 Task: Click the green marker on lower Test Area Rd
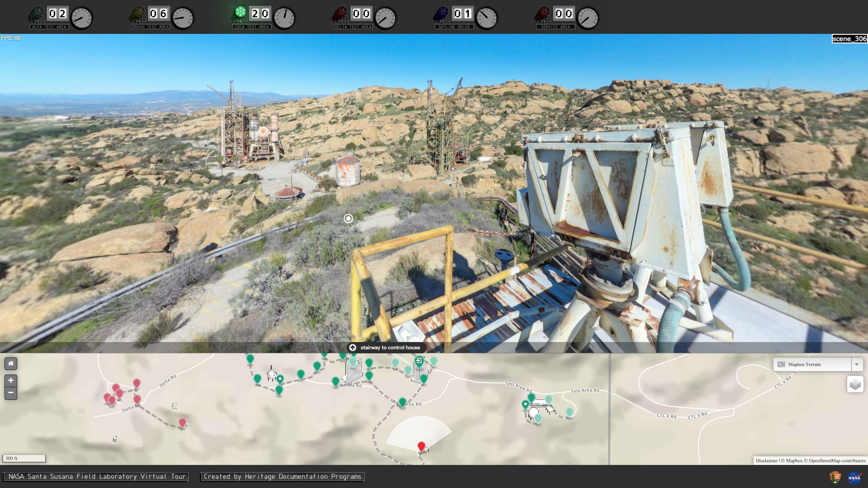click(x=402, y=402)
